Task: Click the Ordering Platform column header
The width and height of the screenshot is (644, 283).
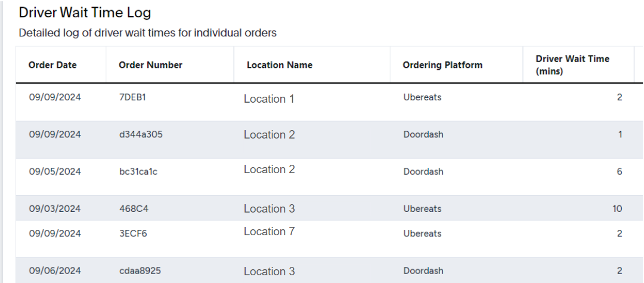Action: coord(442,65)
